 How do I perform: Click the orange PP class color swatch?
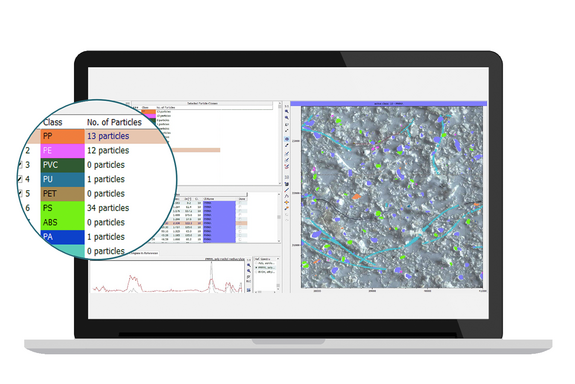coord(62,136)
